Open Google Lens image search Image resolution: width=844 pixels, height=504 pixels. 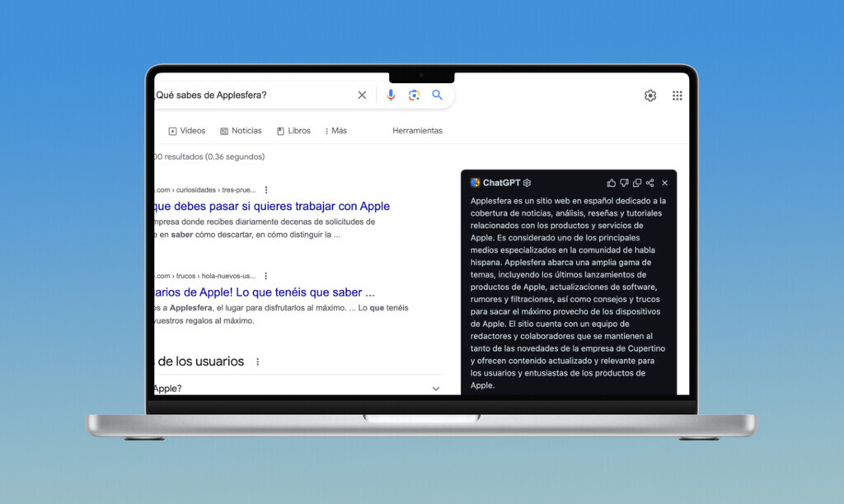414,95
